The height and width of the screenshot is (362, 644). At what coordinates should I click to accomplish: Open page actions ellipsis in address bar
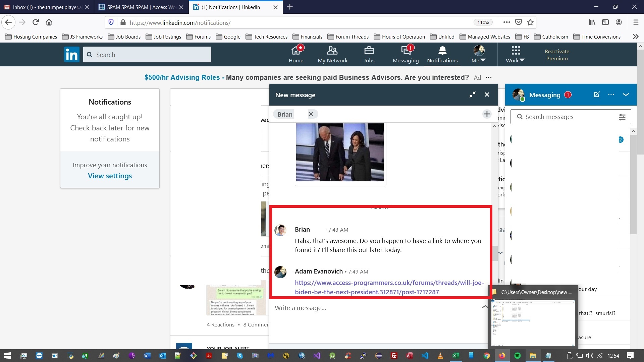pos(506,22)
